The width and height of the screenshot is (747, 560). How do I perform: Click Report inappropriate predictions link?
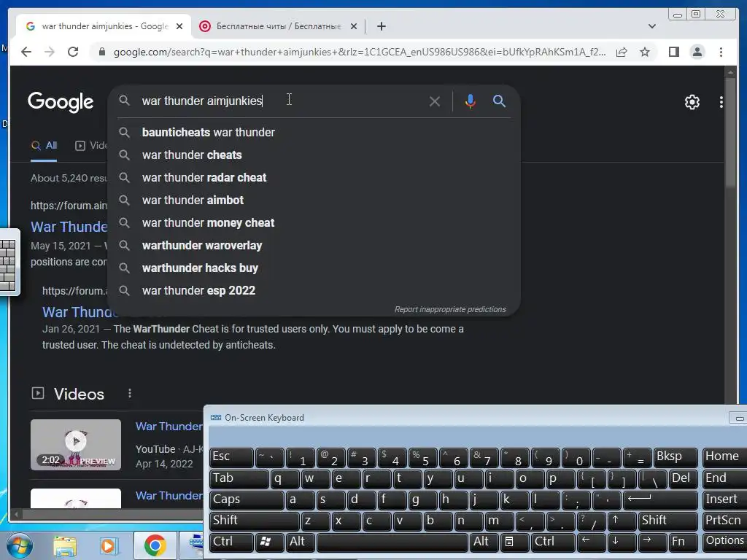click(449, 309)
